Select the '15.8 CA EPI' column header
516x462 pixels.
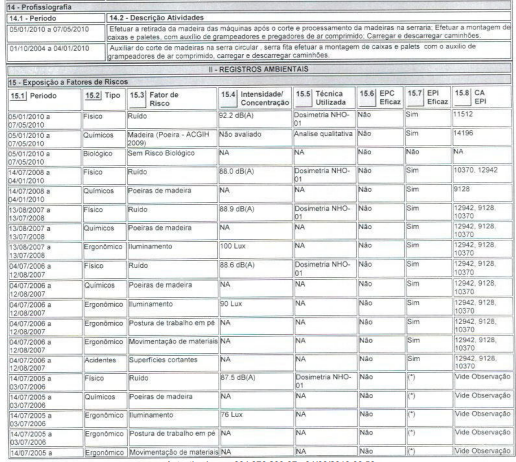coord(481,97)
